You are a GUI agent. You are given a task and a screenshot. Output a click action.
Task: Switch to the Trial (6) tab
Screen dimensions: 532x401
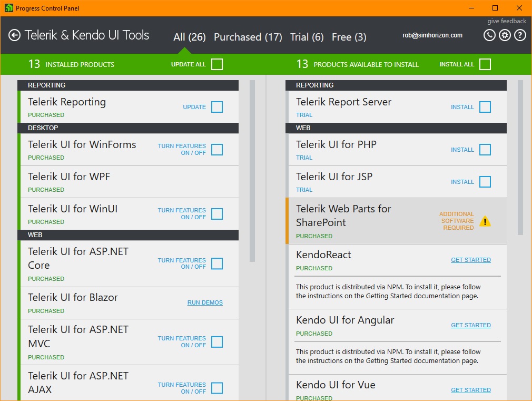point(307,37)
